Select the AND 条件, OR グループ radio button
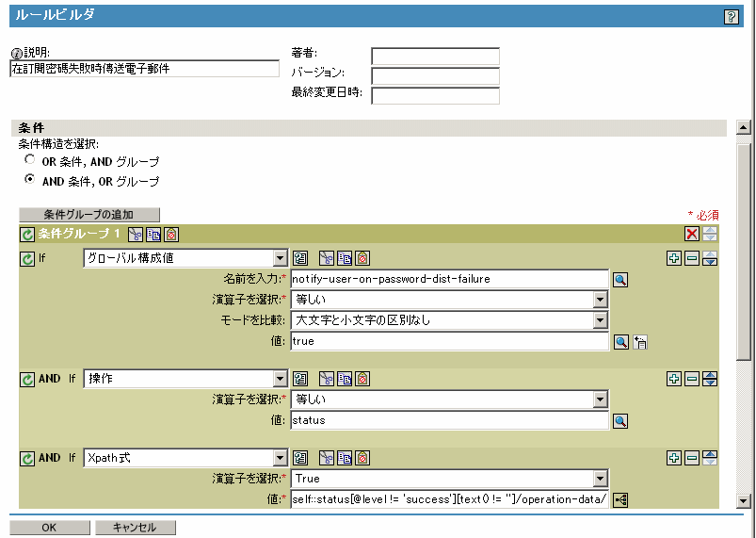756x538 pixels. (x=30, y=179)
